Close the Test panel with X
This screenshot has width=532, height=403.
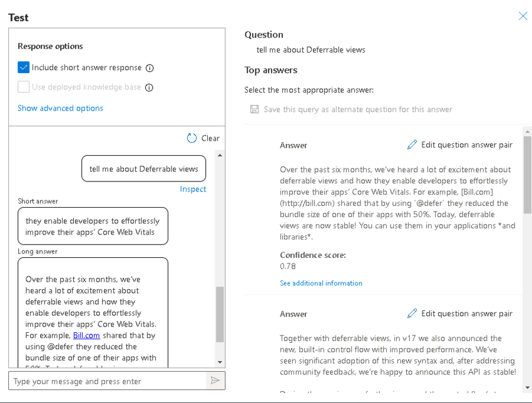[523, 16]
